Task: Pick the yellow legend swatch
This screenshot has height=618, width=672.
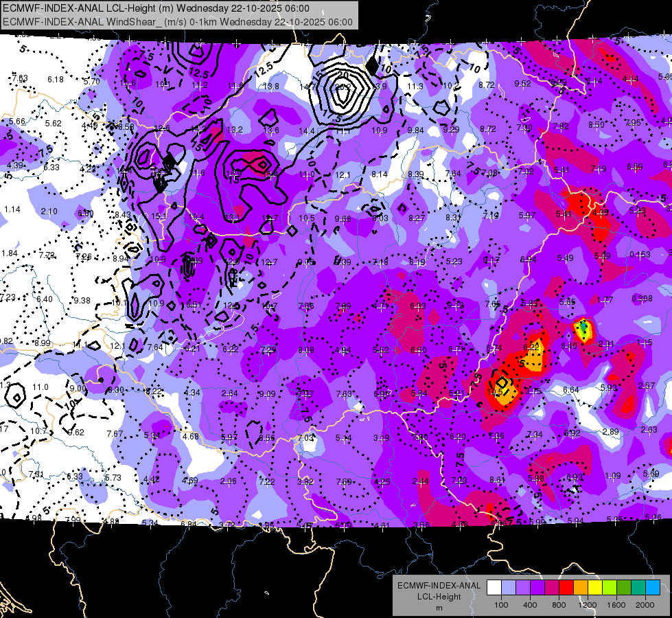Action: (x=595, y=588)
